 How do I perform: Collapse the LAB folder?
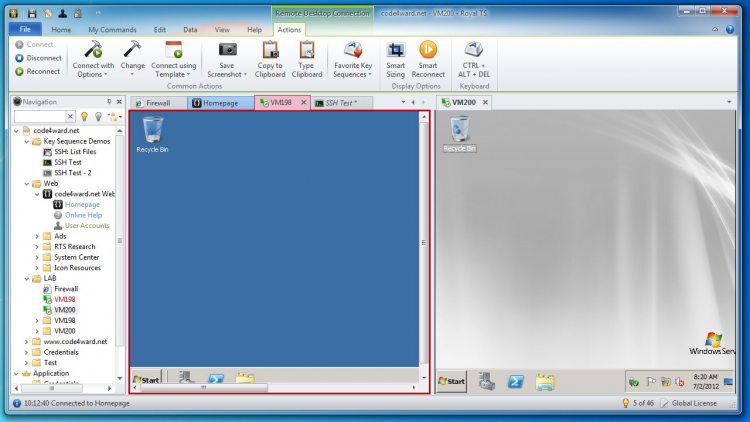pos(27,278)
